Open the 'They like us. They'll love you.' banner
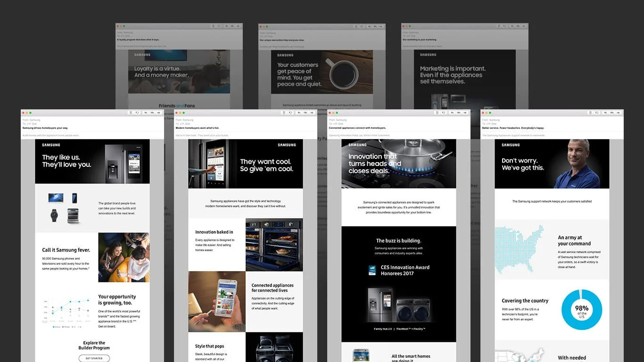Screen dimensions: 644x362 pos(92,161)
